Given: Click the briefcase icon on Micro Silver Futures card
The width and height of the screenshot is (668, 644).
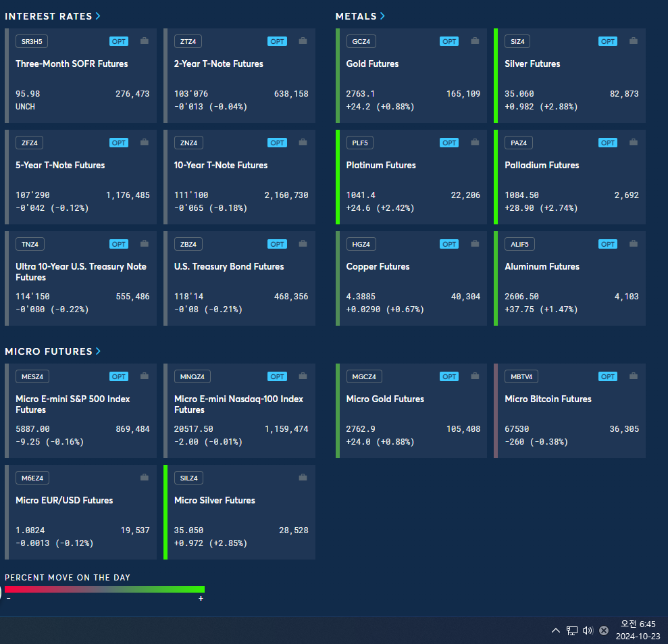Looking at the screenshot, I should coord(303,478).
